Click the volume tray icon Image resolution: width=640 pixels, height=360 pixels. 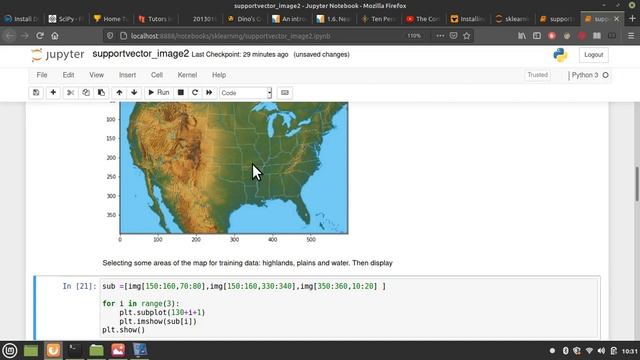(x=601, y=351)
